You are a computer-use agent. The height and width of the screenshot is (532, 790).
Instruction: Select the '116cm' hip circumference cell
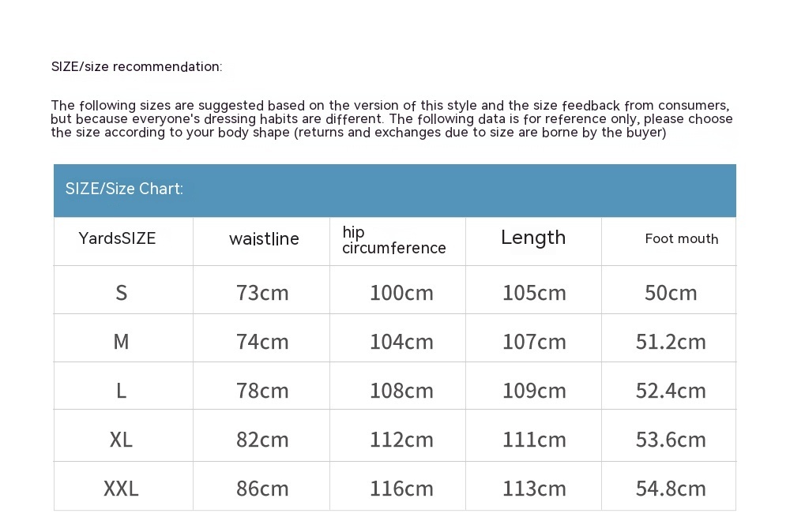(x=401, y=489)
